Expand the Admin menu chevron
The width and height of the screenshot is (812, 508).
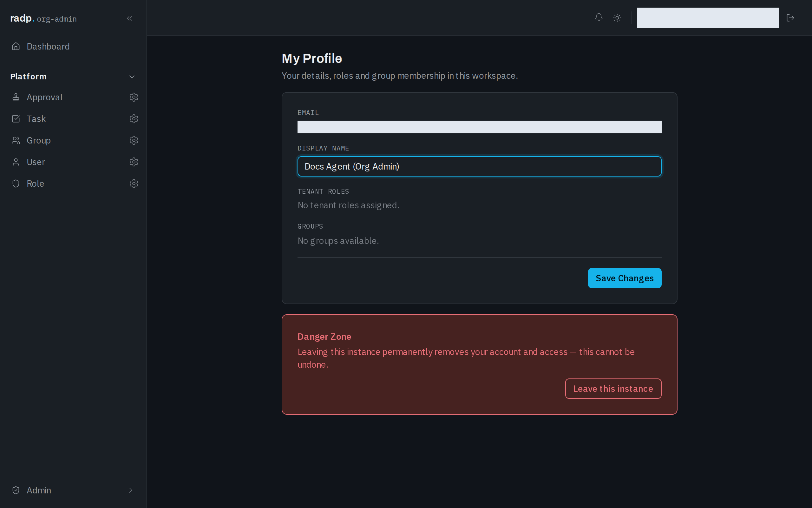tap(131, 490)
